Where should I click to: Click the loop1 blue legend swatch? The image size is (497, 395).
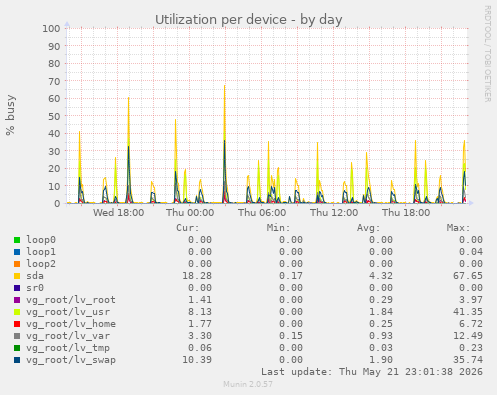point(17,252)
